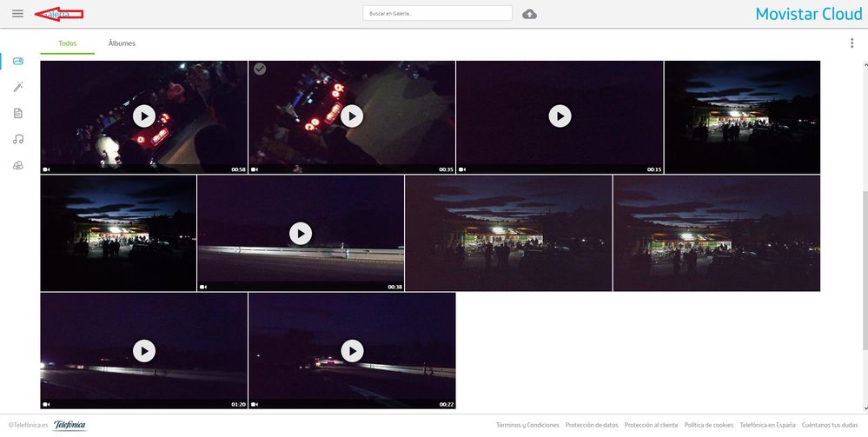The image size is (868, 437).
Task: Select the magic wand sidebar icon
Action: point(18,87)
